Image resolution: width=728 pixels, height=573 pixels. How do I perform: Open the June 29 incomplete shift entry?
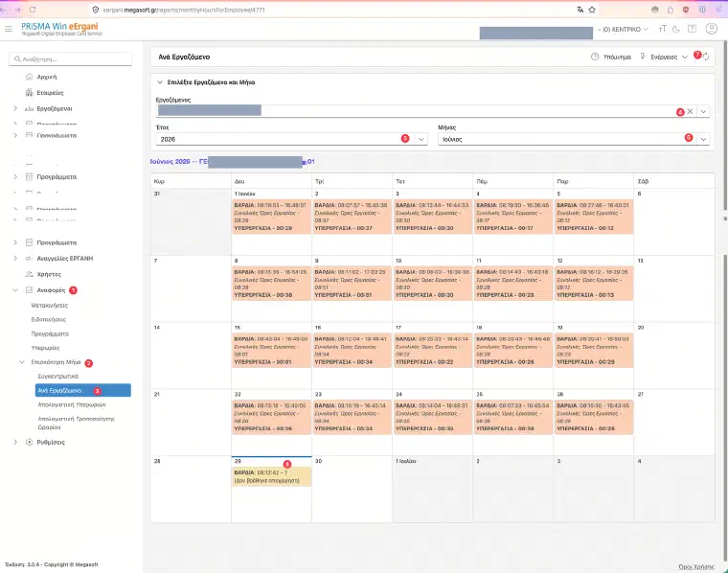click(x=272, y=476)
